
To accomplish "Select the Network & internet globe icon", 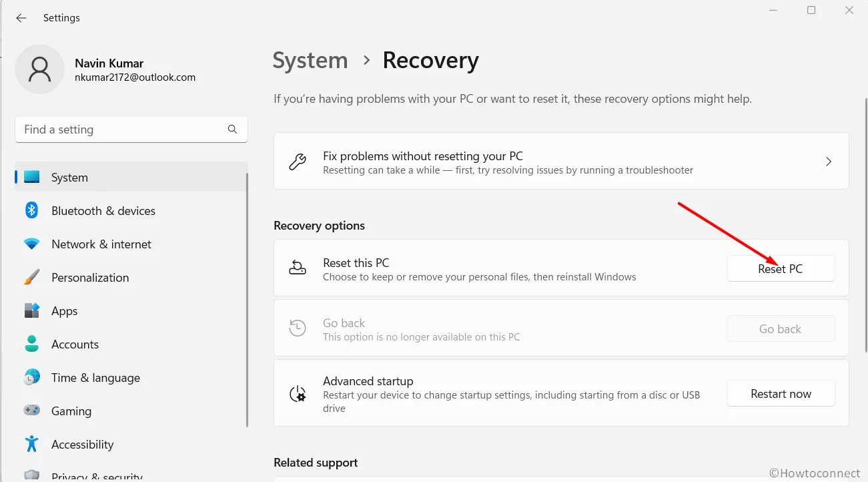I will pos(32,244).
